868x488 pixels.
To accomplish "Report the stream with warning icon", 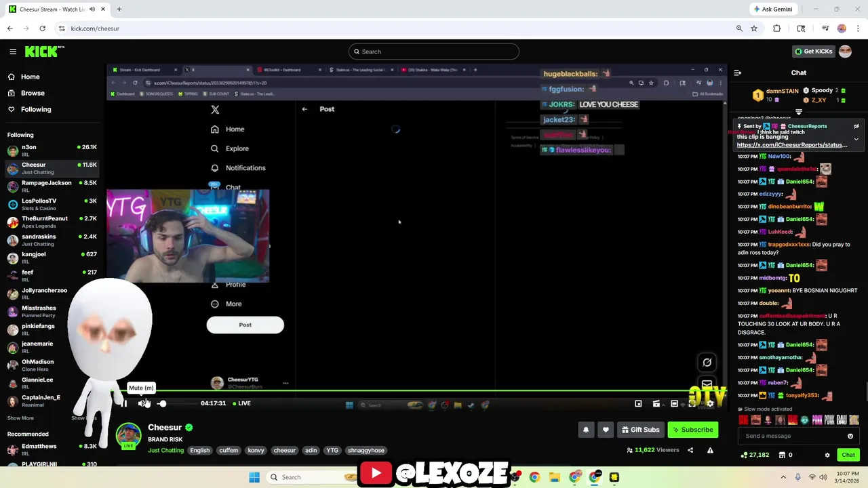I will (710, 450).
